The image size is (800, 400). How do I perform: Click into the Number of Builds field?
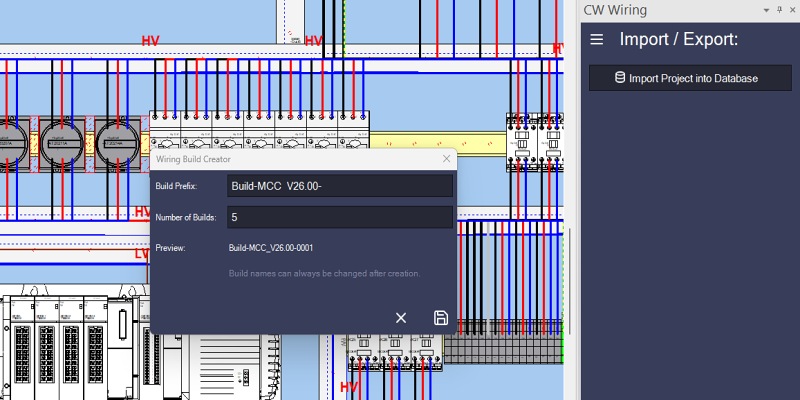pos(339,217)
